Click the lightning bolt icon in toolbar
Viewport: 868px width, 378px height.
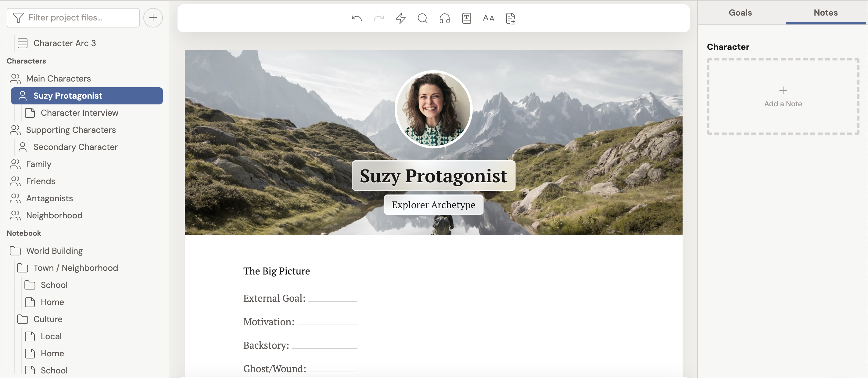tap(401, 18)
